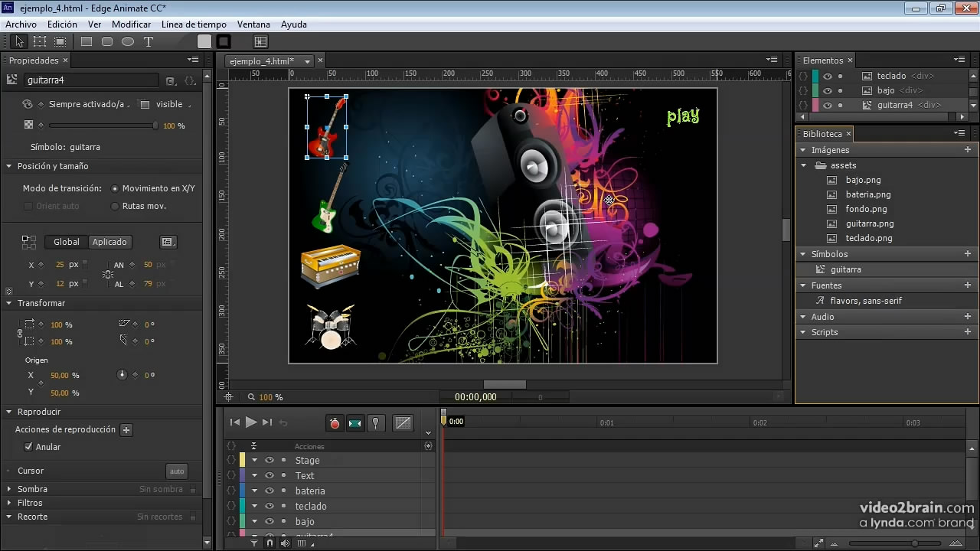Select the Rutas mov. radio button
The width and height of the screenshot is (980, 551).
[x=116, y=206]
